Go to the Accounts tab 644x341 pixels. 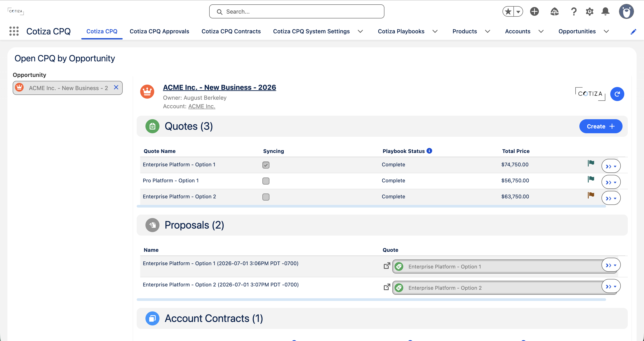(517, 32)
